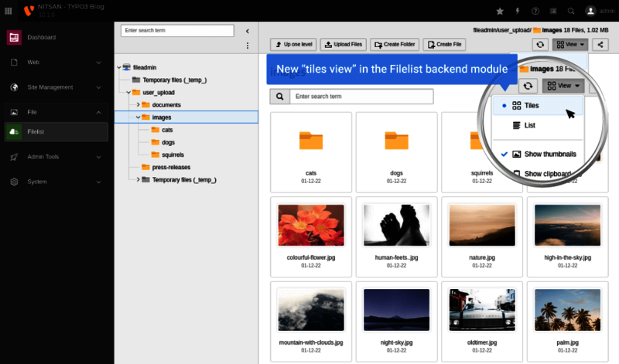Screen dimensions: 619x364
Task: Focus the file list search term field
Action: [361, 97]
